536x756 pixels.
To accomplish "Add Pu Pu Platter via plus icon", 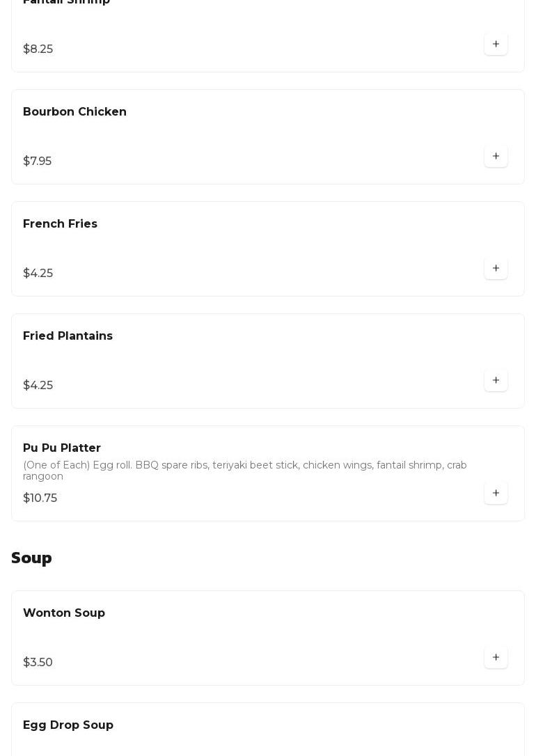I will coord(496,493).
